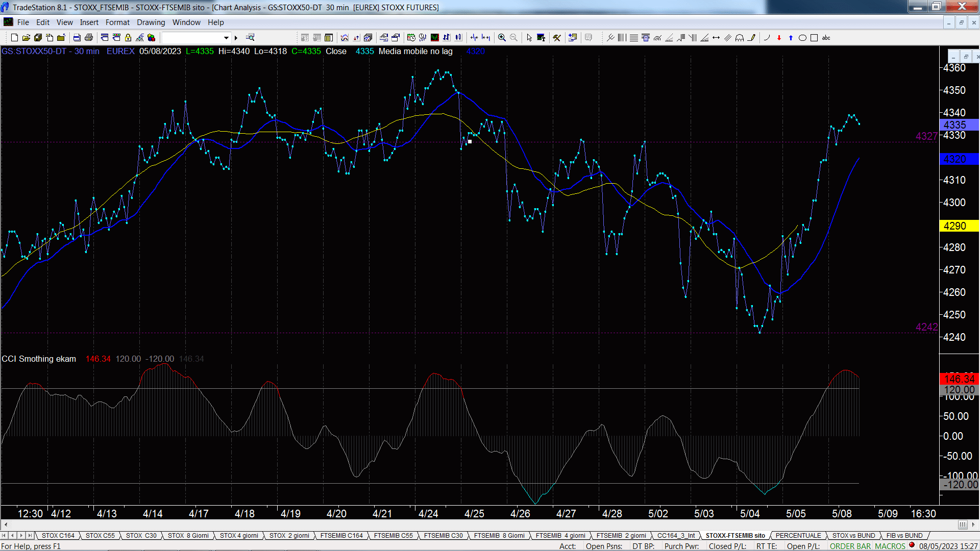The width and height of the screenshot is (980, 551).
Task: Click the 4242 horizontal level label
Action: point(926,327)
